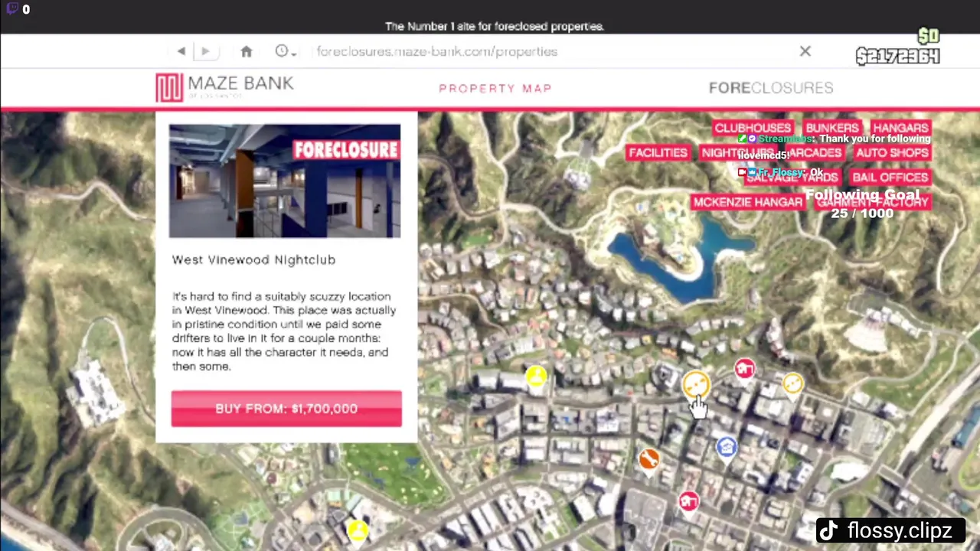Select the yellow nightclub marker under the cursor
Viewport: 980px width, 551px height.
tap(696, 384)
